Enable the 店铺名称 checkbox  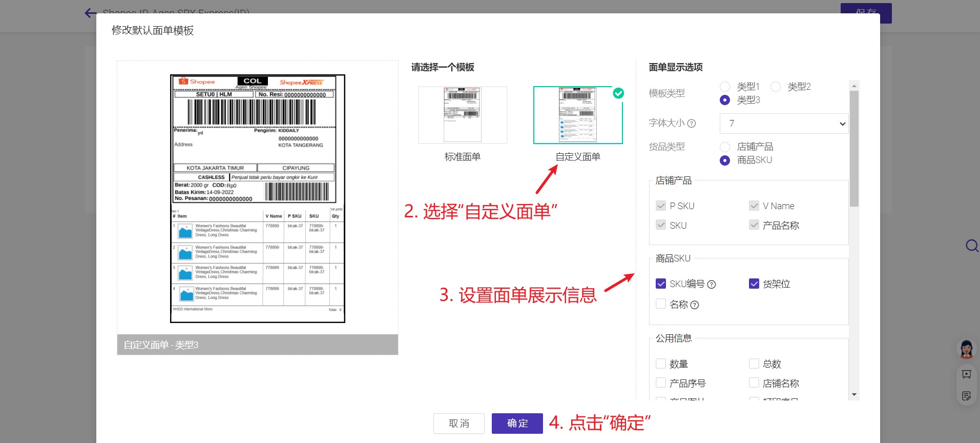tap(754, 382)
